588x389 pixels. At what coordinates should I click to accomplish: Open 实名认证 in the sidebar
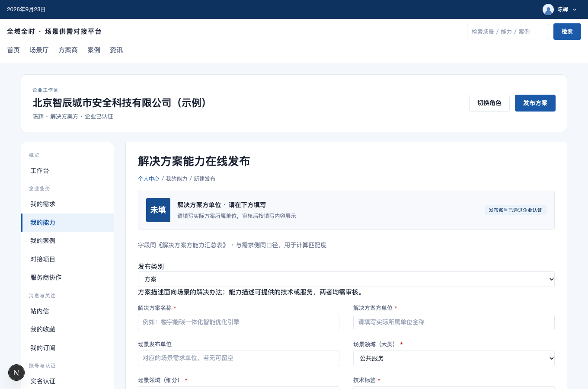click(67, 381)
